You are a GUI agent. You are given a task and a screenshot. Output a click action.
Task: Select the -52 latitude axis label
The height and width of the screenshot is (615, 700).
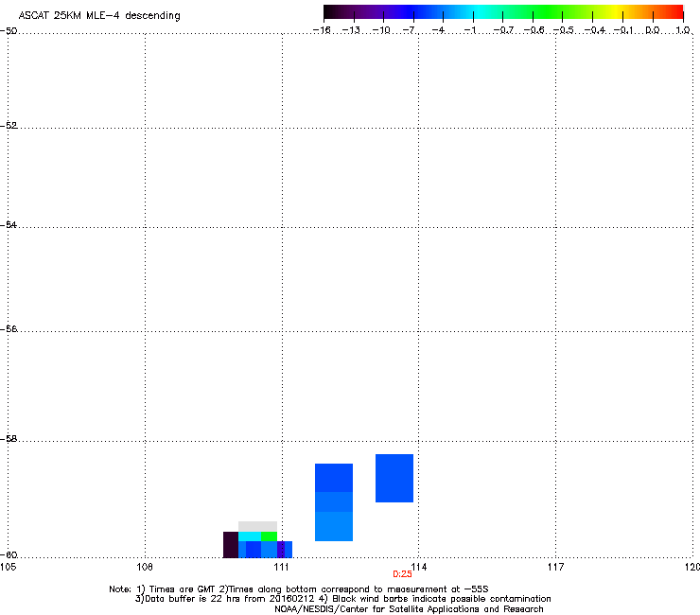point(9,126)
